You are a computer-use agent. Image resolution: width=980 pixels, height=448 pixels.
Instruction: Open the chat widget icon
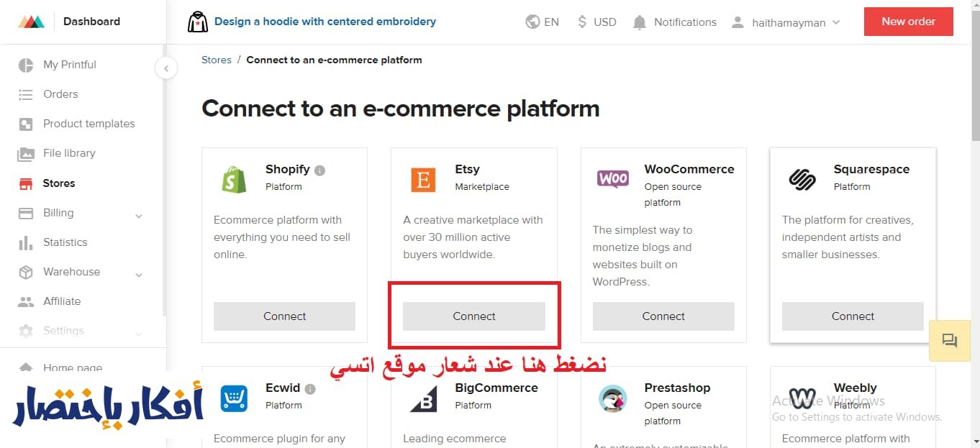coord(949,341)
